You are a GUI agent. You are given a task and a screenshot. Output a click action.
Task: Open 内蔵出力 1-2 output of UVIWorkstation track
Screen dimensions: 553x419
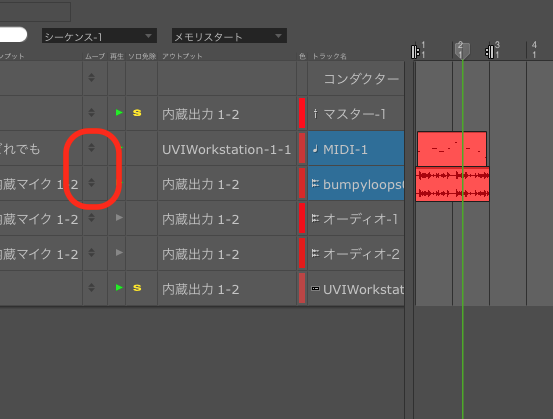point(200,289)
